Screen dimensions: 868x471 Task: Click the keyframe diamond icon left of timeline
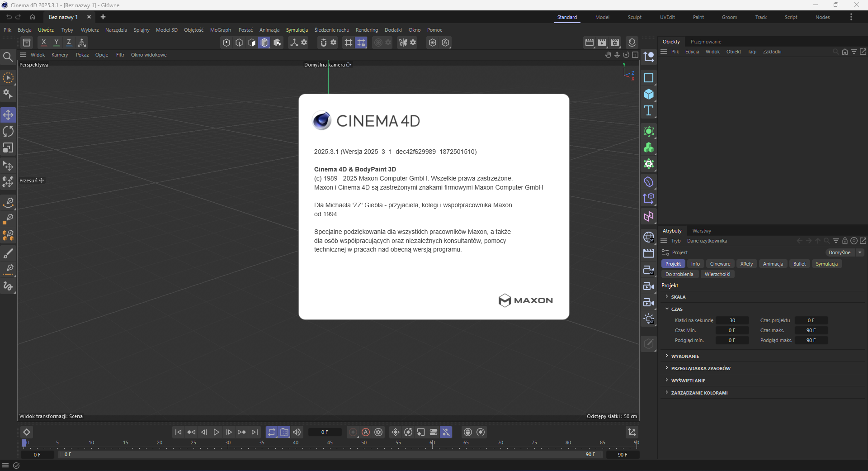coord(27,432)
